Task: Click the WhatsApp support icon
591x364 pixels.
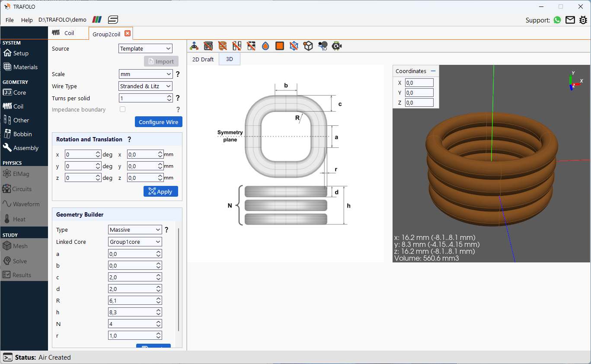Action: (x=557, y=20)
